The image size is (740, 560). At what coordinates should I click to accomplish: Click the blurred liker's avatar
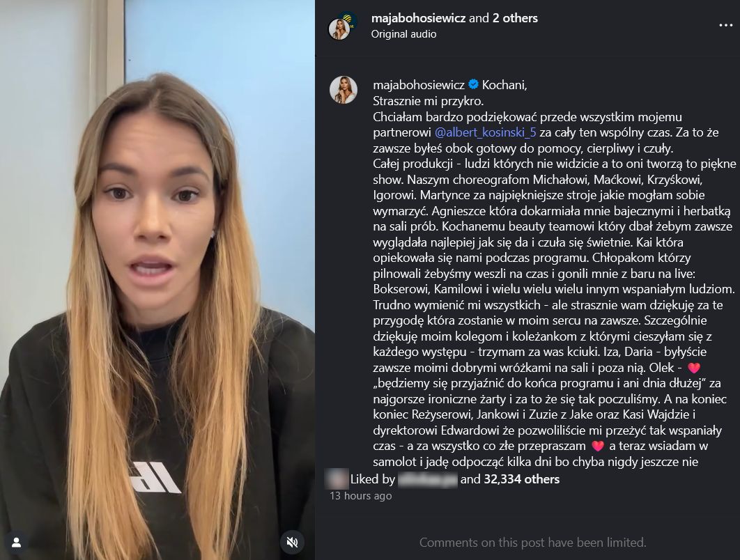point(337,479)
